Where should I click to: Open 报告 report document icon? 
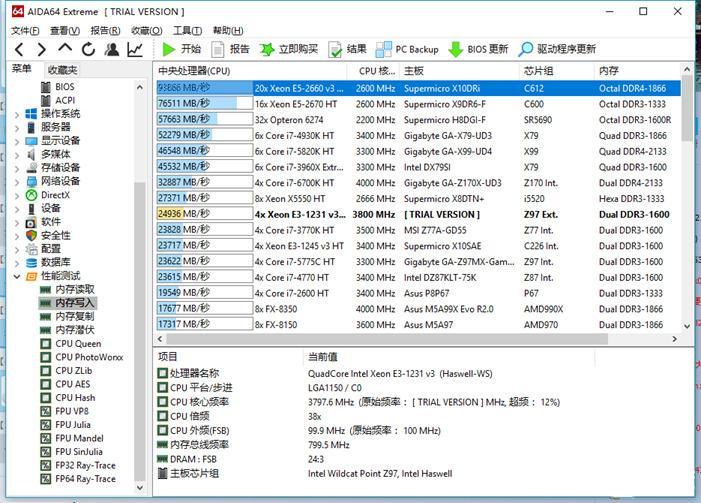218,49
